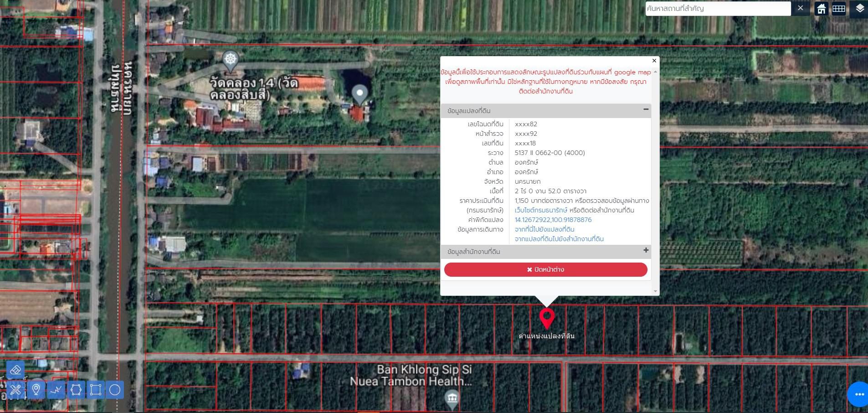Click the area value 2 ไร่ 0 งาน 52.0 ตารางวา
The height and width of the screenshot is (413, 868).
pyautogui.click(x=550, y=191)
